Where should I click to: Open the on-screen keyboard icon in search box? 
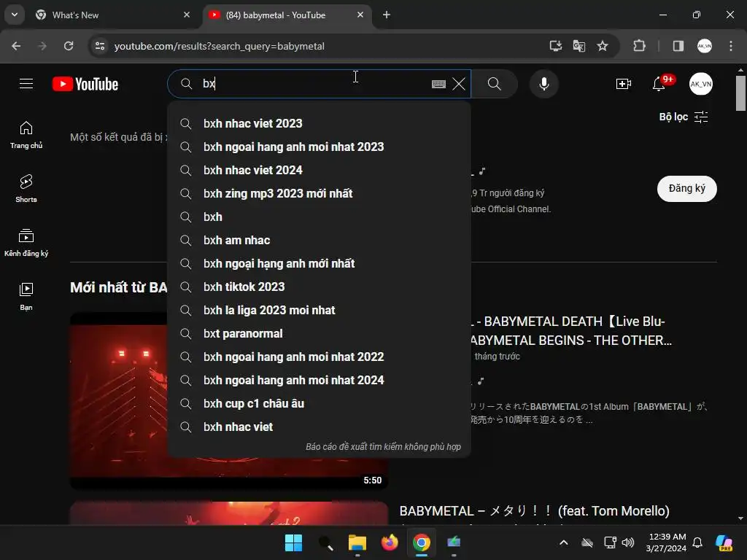[x=438, y=84]
